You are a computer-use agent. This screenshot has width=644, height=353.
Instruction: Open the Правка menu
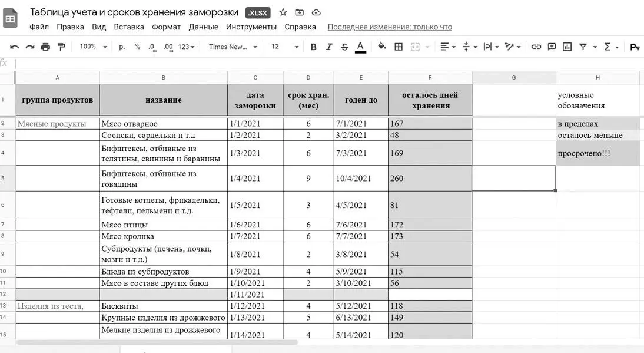click(70, 27)
